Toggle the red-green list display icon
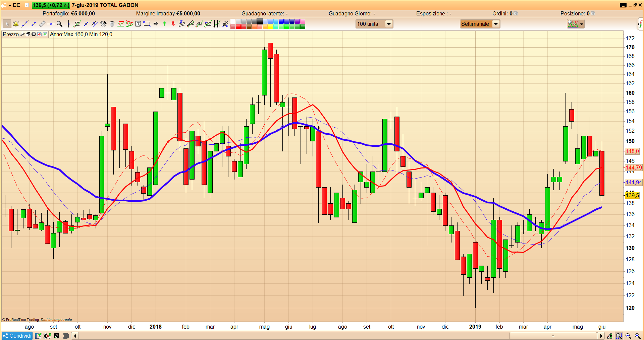This screenshot has width=644, height=340. pos(56,336)
